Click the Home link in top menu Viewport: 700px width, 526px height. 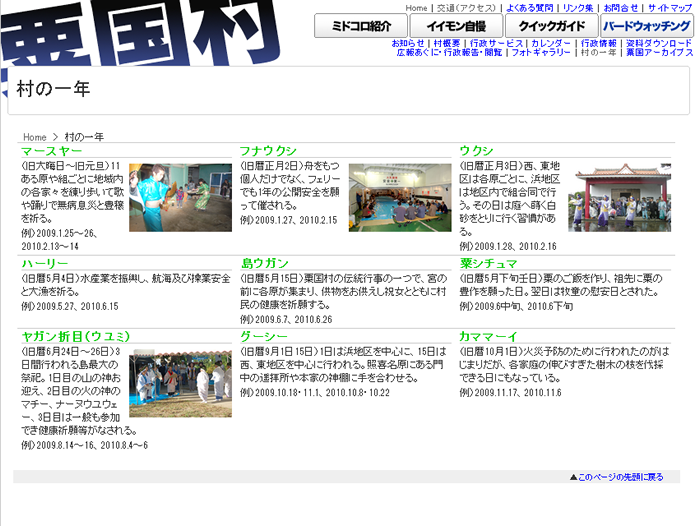coord(416,7)
